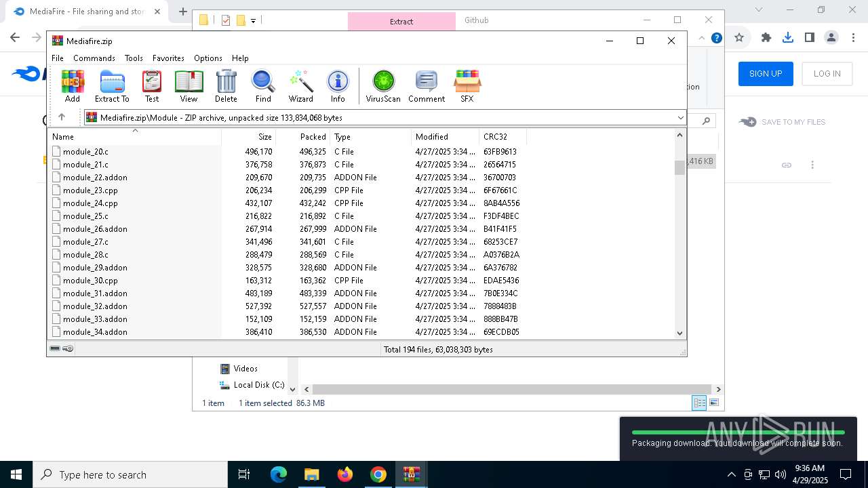The width and height of the screenshot is (868, 488).
Task: Select the Extract tab in Explorer
Action: click(401, 21)
